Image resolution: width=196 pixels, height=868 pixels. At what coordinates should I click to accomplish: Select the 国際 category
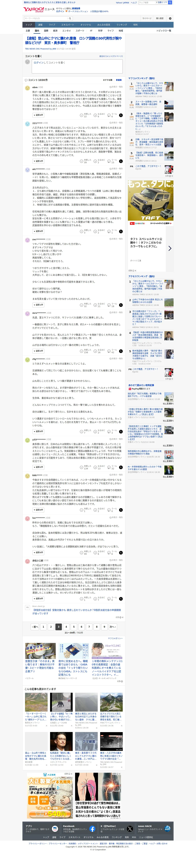pyautogui.click(x=46, y=31)
